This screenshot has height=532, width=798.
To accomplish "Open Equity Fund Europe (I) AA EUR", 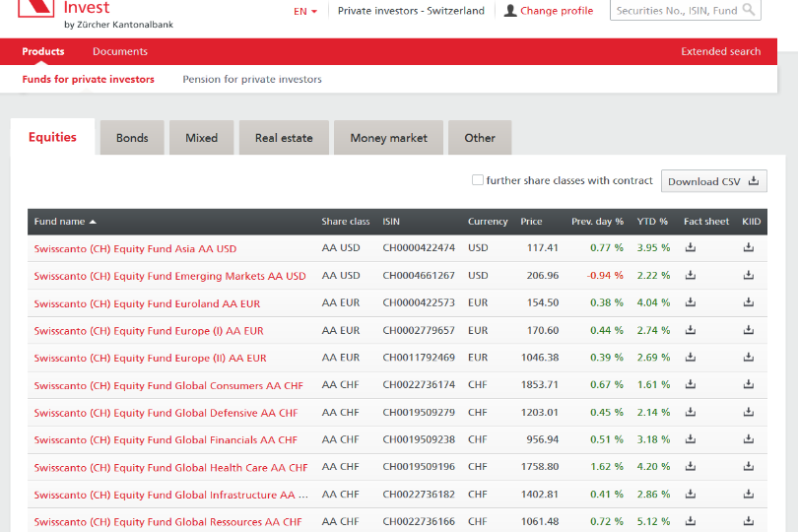I will (x=149, y=331).
